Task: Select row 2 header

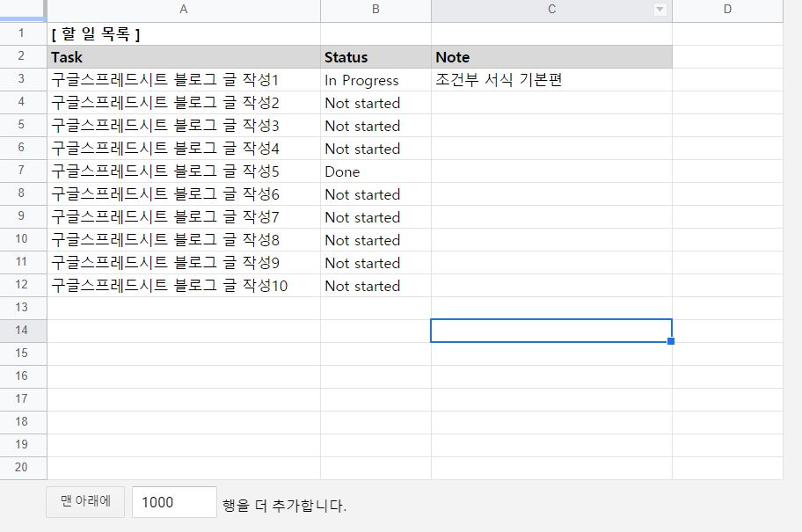Action: click(x=21, y=56)
